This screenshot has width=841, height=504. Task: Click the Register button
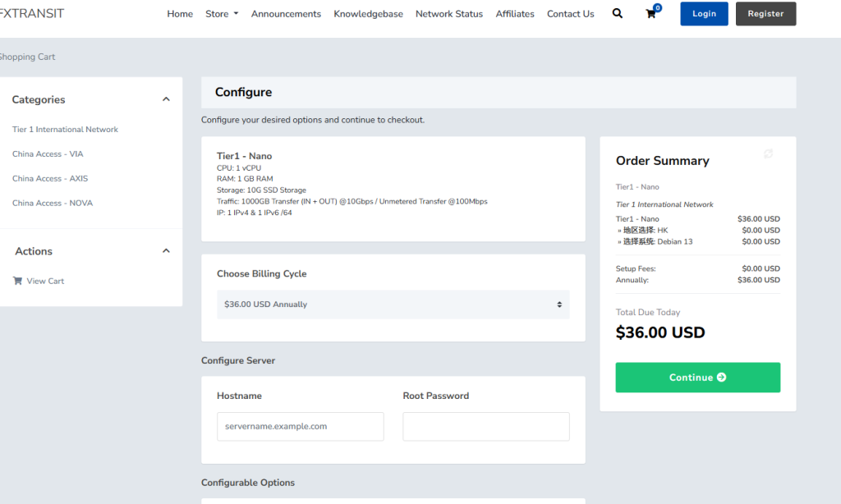coord(765,14)
